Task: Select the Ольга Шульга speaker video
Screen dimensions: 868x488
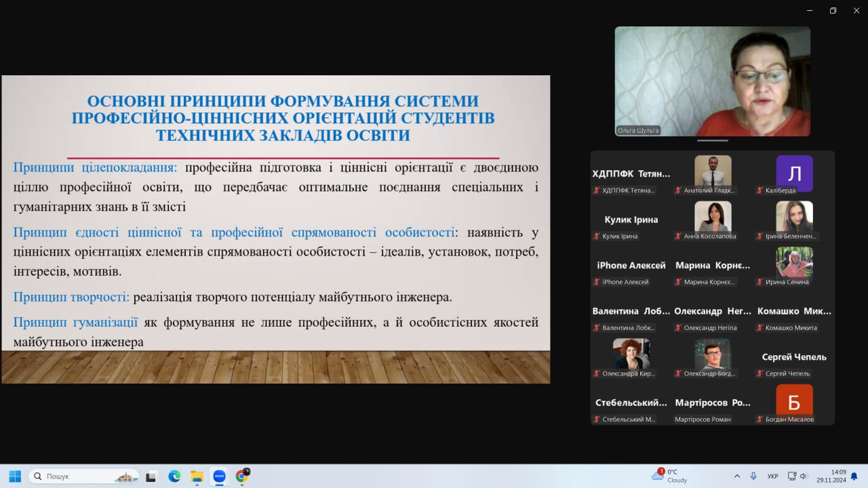Action: coord(712,81)
